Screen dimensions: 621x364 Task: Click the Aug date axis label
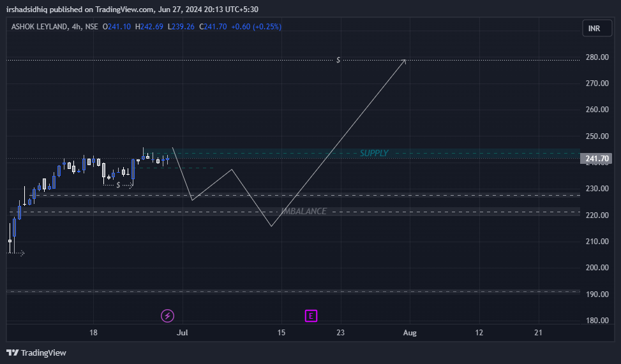[x=410, y=333]
